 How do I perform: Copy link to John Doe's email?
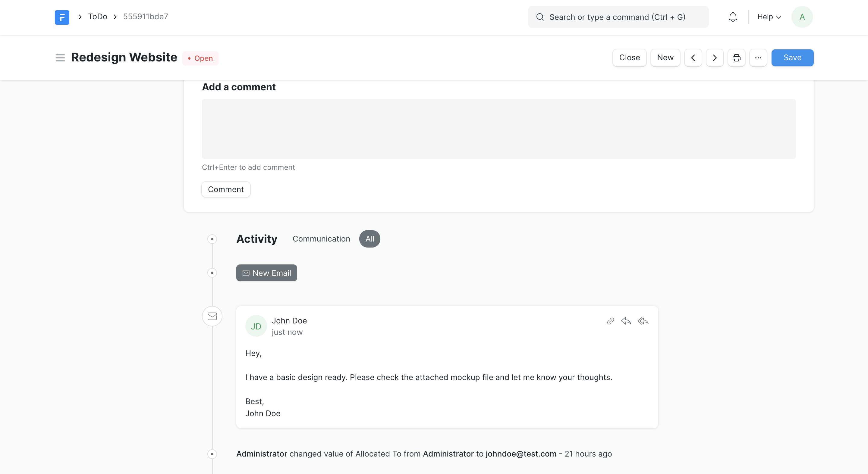[x=610, y=321]
